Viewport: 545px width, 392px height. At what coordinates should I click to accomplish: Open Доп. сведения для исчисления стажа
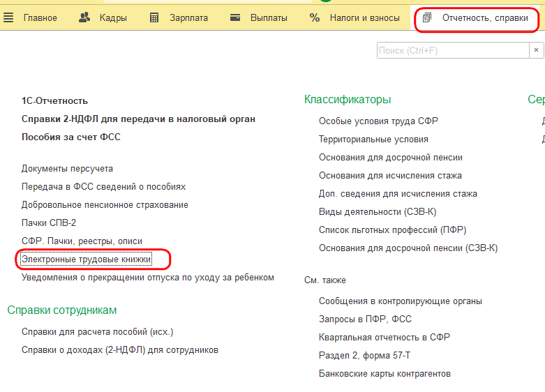398,194
